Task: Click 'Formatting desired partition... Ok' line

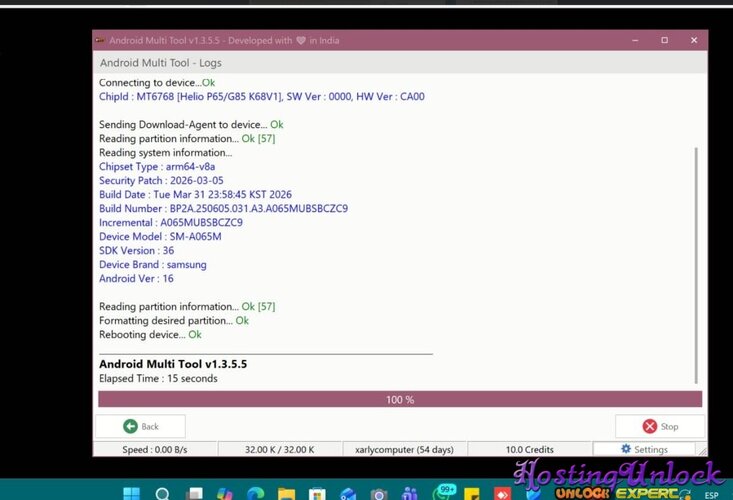Action: 173,321
